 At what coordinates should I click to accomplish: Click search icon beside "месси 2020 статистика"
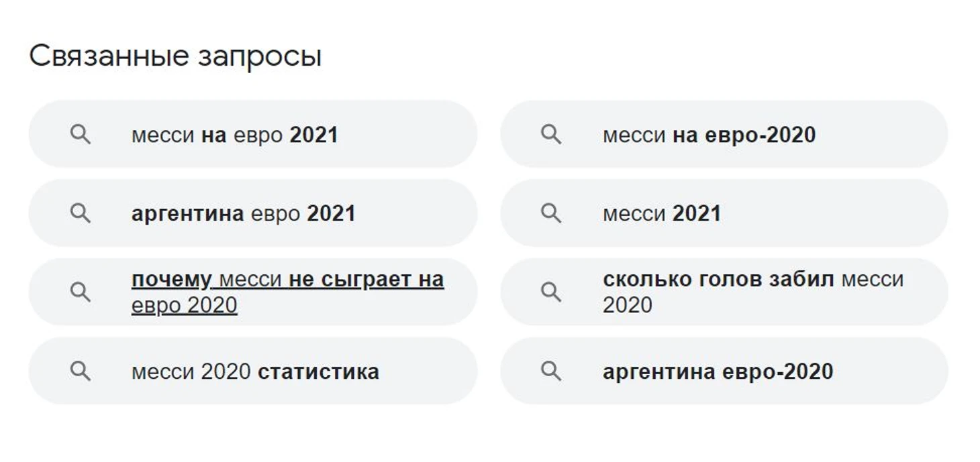81,371
